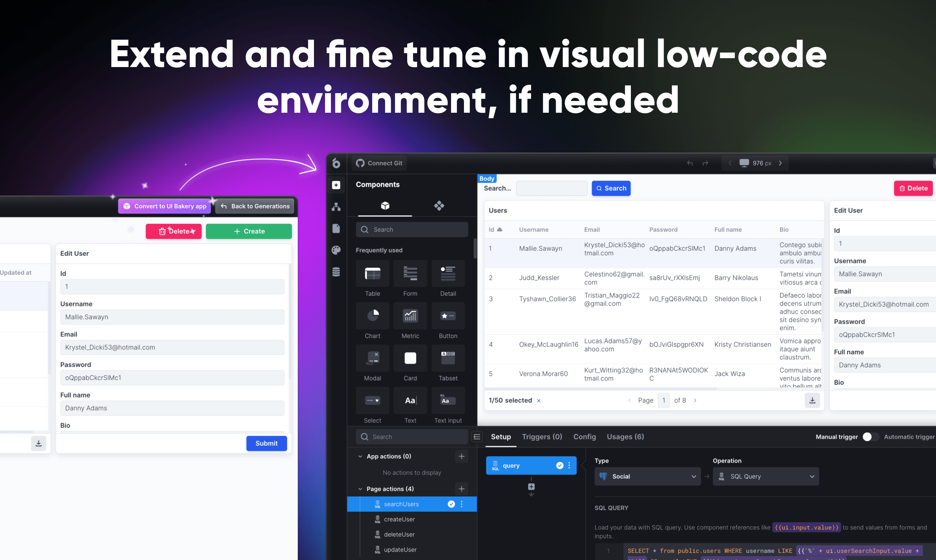The height and width of the screenshot is (560, 936).
Task: Open the Social data source dropdown
Action: [x=647, y=477]
